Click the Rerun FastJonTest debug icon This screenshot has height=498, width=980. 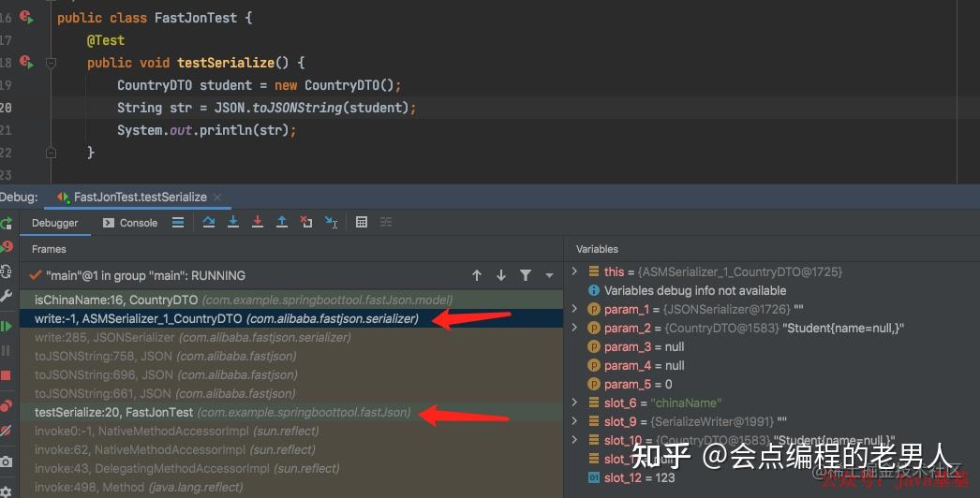(6, 223)
